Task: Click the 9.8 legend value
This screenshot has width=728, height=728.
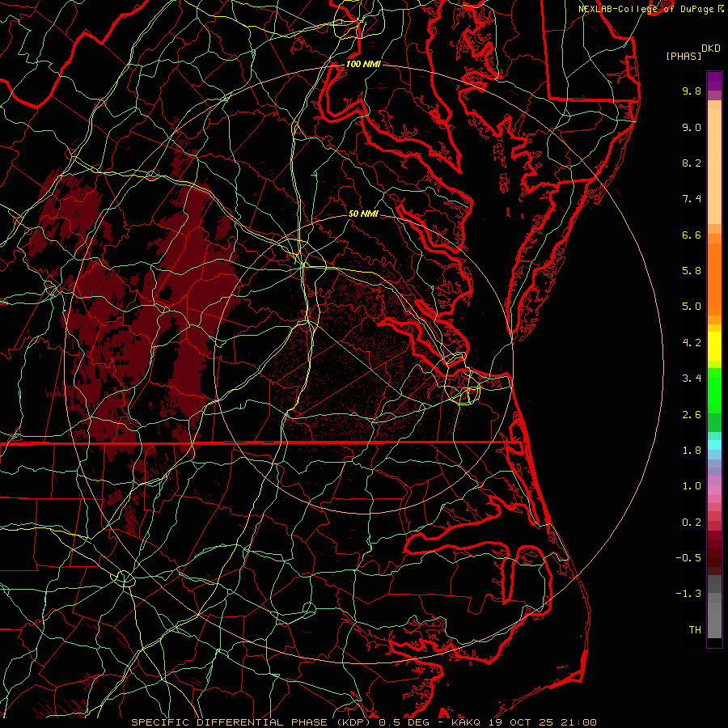Action: click(692, 91)
